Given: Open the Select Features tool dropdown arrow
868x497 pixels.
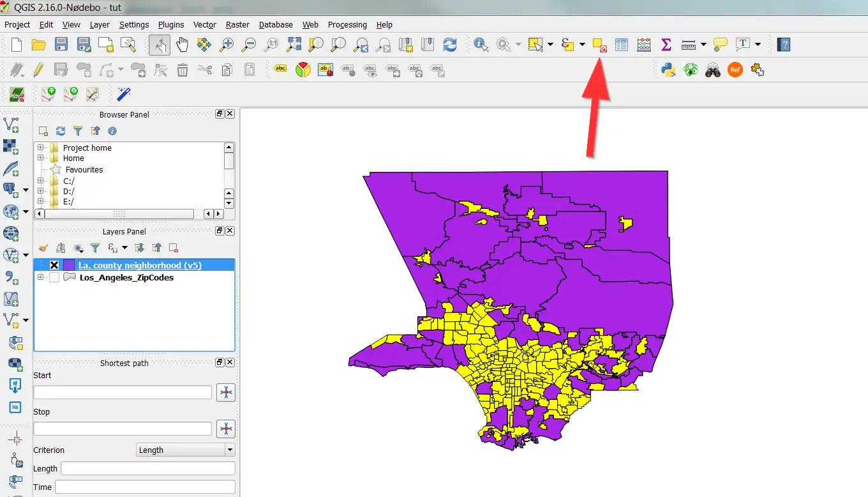Looking at the screenshot, I should [x=550, y=45].
